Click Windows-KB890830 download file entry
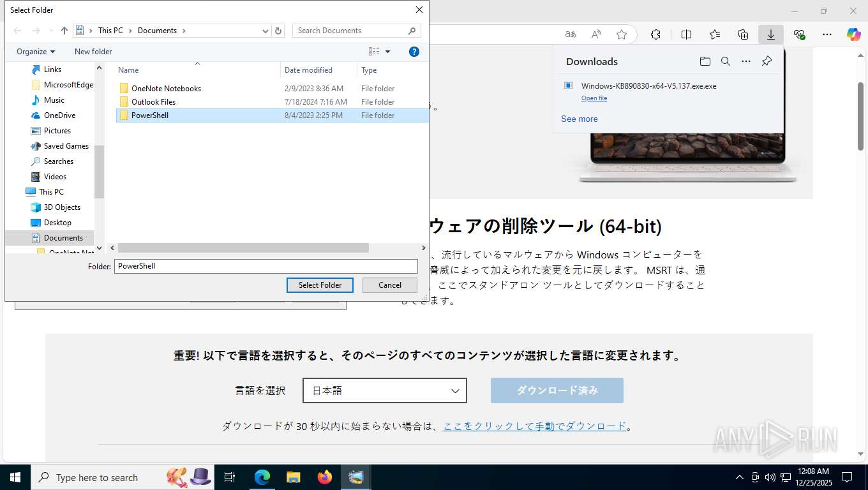 pos(648,86)
